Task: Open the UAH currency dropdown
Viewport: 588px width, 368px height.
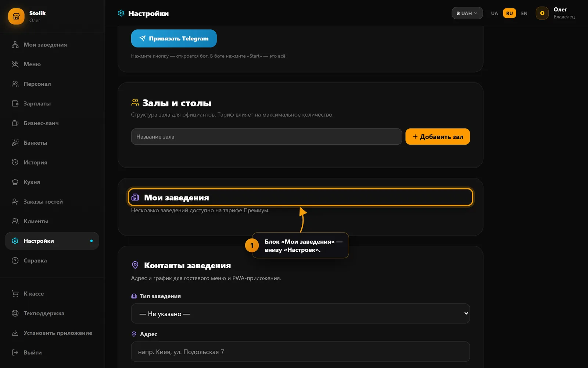Action: (467, 13)
